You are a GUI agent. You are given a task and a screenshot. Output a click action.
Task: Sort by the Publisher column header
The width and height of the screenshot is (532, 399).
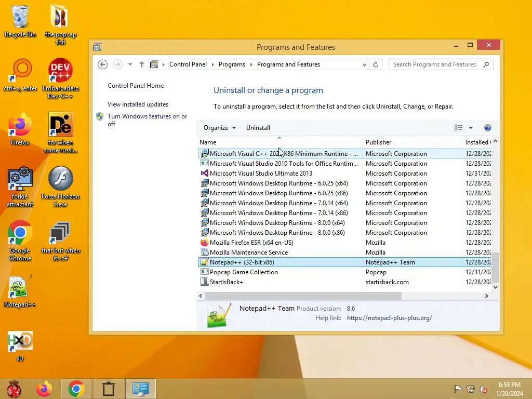412,142
